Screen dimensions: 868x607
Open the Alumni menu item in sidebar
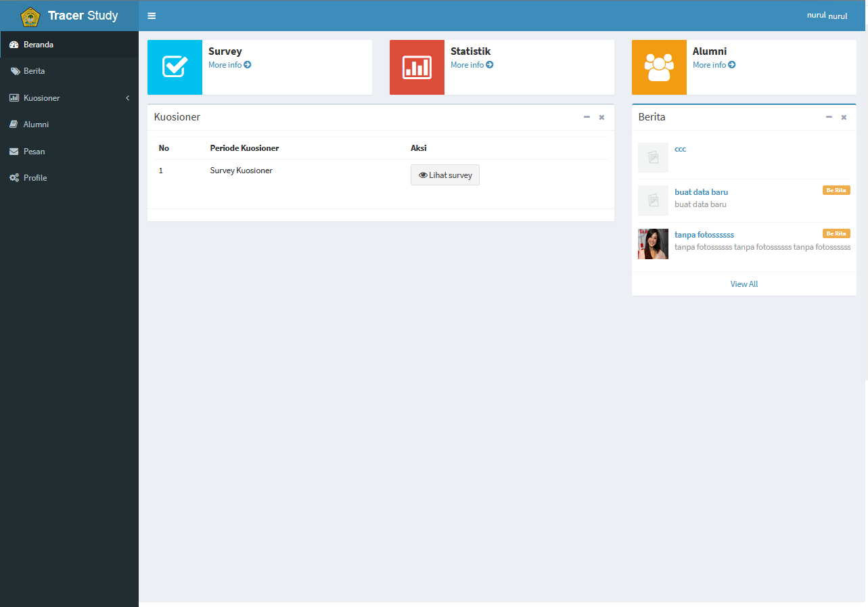click(69, 125)
